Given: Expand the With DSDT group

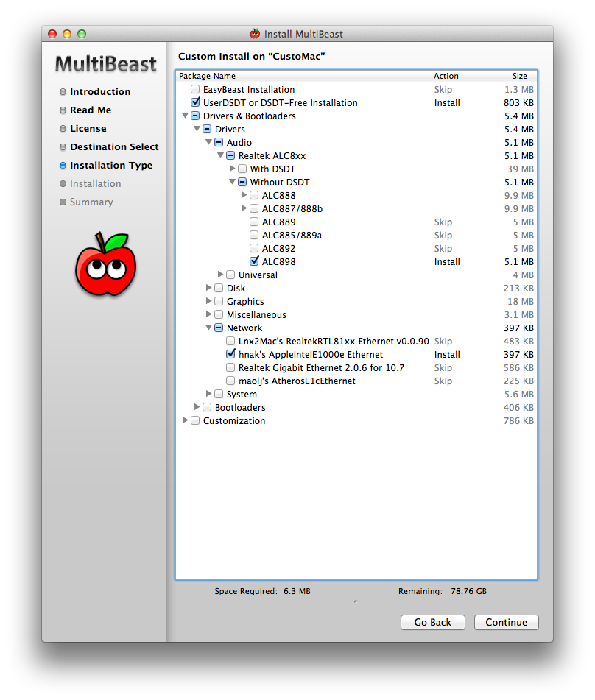Looking at the screenshot, I should point(232,169).
